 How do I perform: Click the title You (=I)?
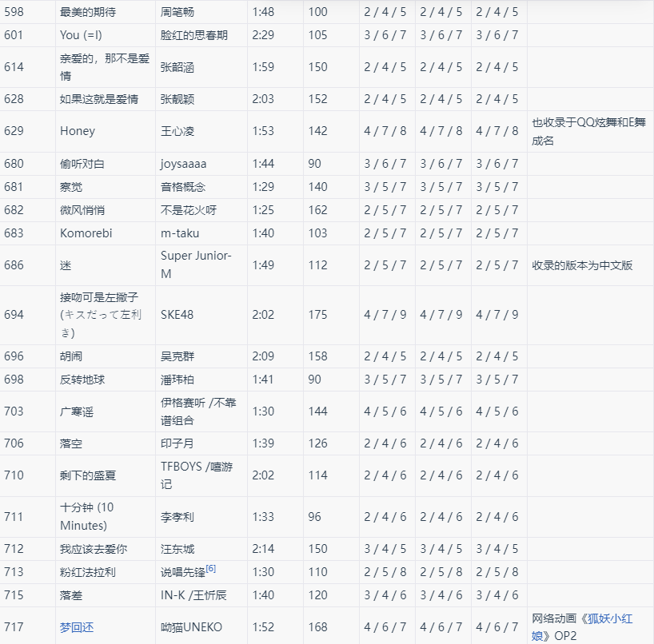coord(81,35)
